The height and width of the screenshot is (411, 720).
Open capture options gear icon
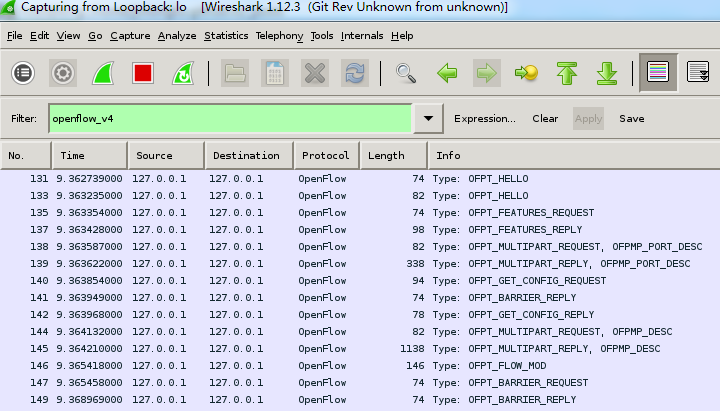click(63, 73)
